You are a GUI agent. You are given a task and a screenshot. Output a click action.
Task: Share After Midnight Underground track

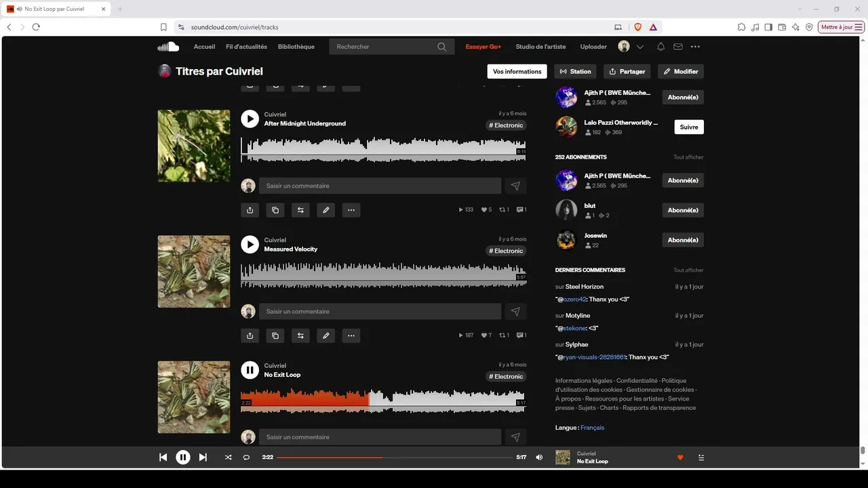(250, 210)
